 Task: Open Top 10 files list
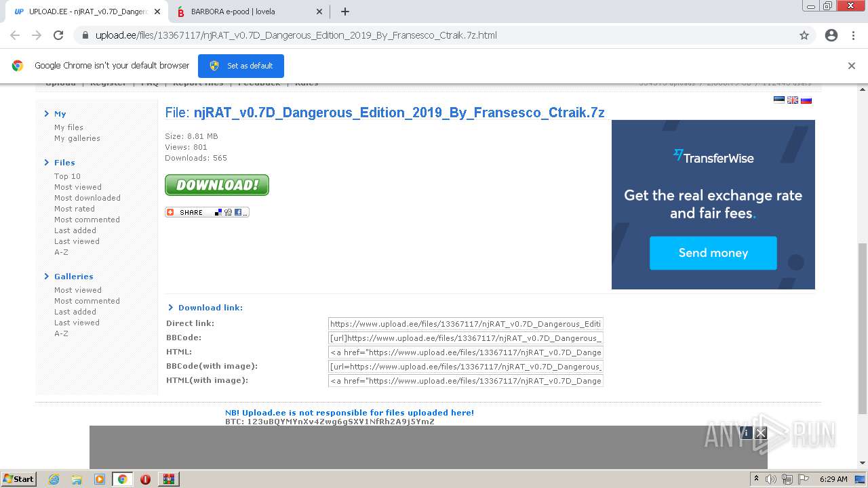click(67, 176)
